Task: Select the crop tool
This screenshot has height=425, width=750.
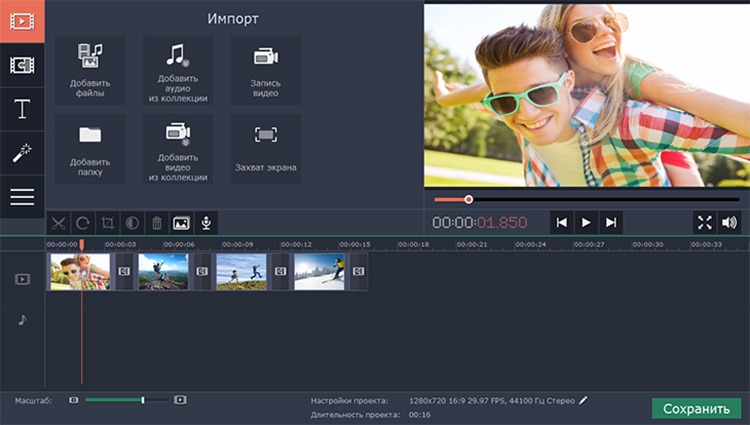Action: click(x=108, y=223)
